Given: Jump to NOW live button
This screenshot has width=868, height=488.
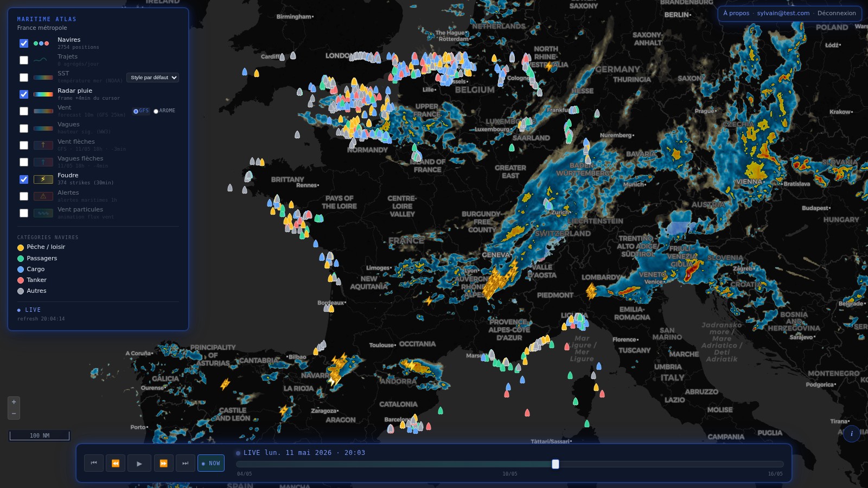Looking at the screenshot, I should (211, 463).
